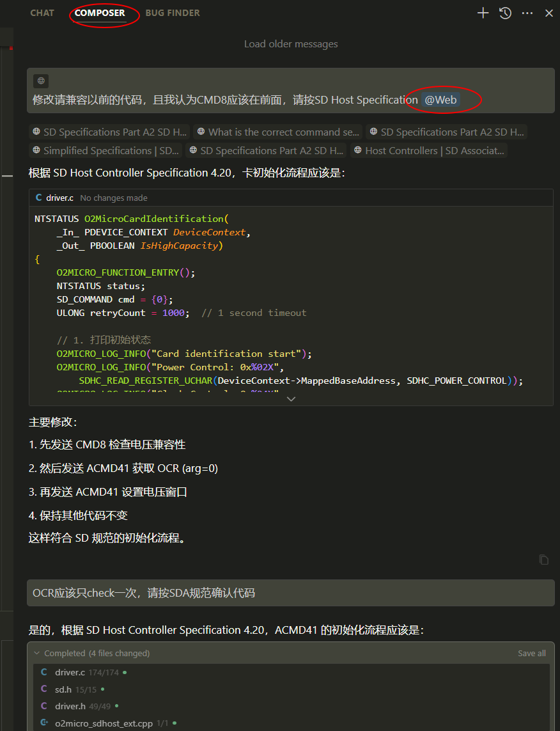Start a new composer with plus icon
Viewport: 560px width, 731px height.
(x=483, y=13)
